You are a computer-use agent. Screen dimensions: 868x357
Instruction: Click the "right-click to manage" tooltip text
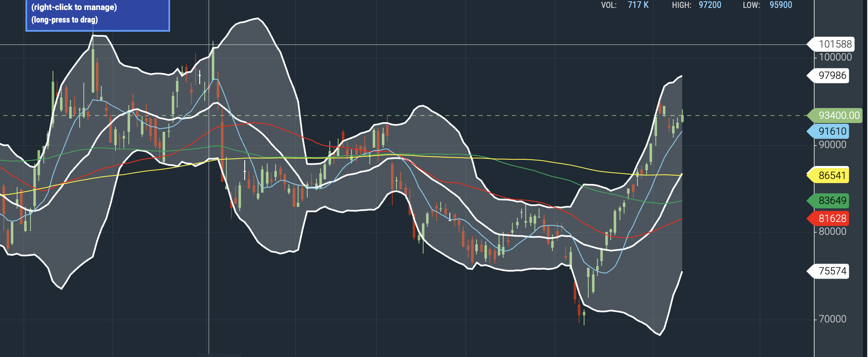click(x=74, y=7)
